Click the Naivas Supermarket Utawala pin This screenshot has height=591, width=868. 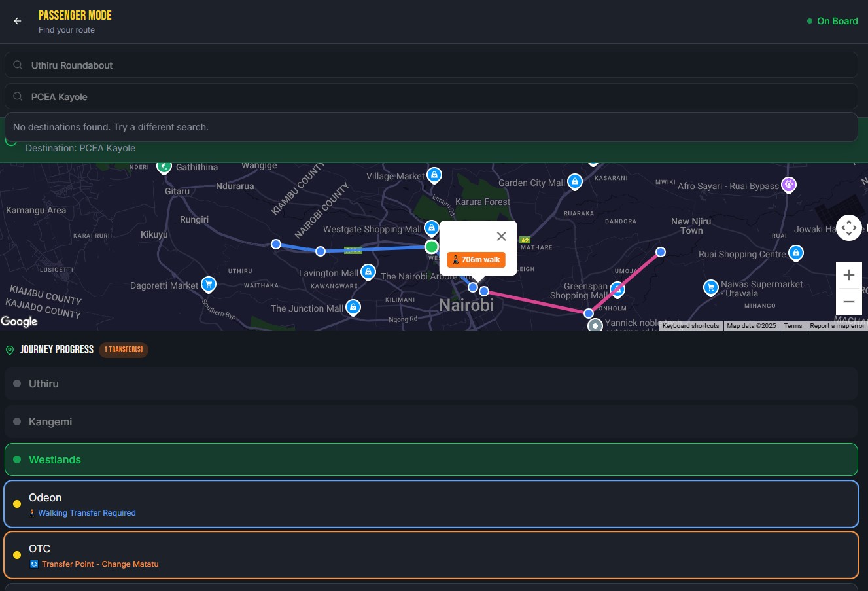coord(711,287)
